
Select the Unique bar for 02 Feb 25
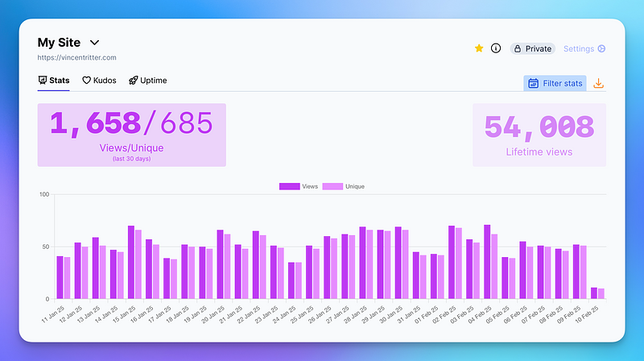click(x=459, y=263)
